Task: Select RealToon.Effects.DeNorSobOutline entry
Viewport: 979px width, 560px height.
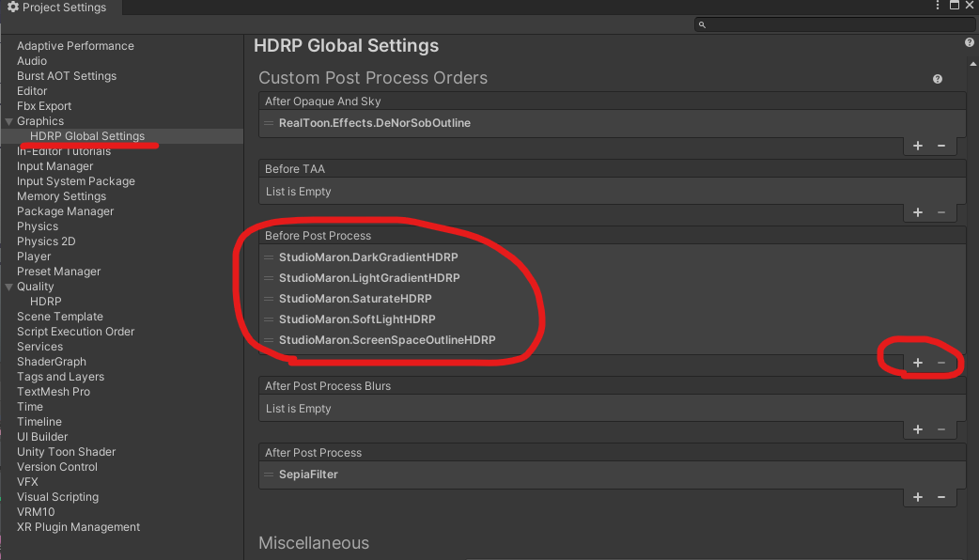Action: 374,123
